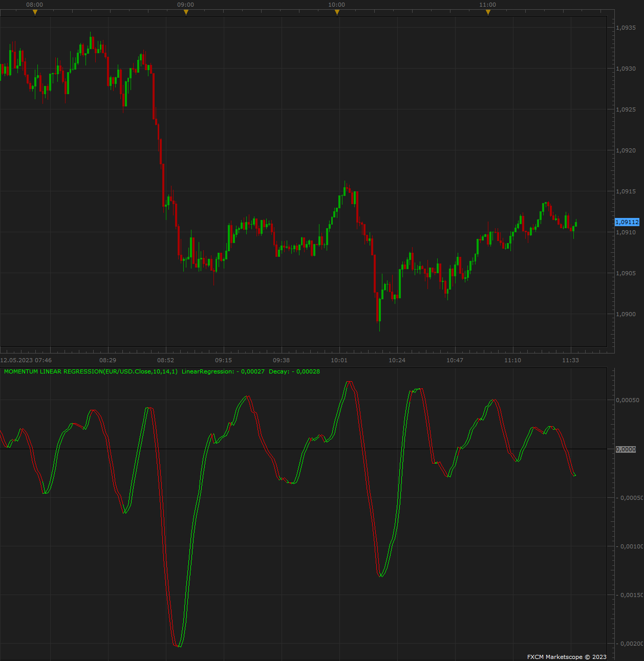Viewport: 644px width, 661px height.
Task: Click the - 0,00200 indicator axis label
Action: tap(630, 644)
